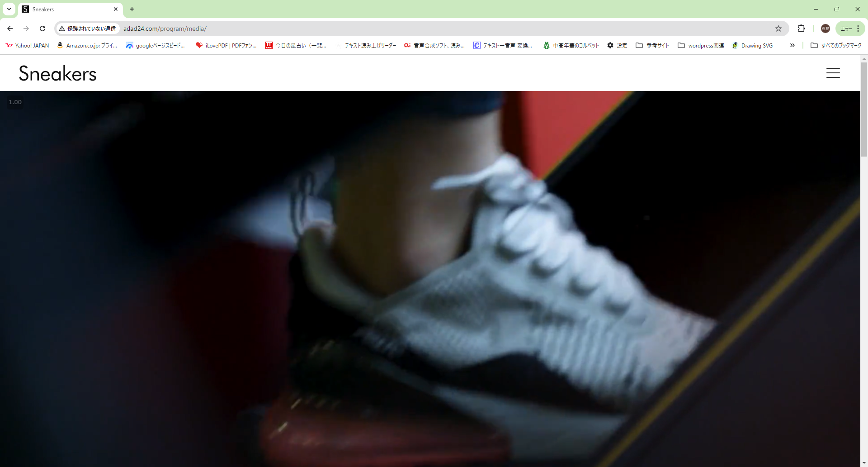Open 設定 gear bookmark

coord(617,45)
